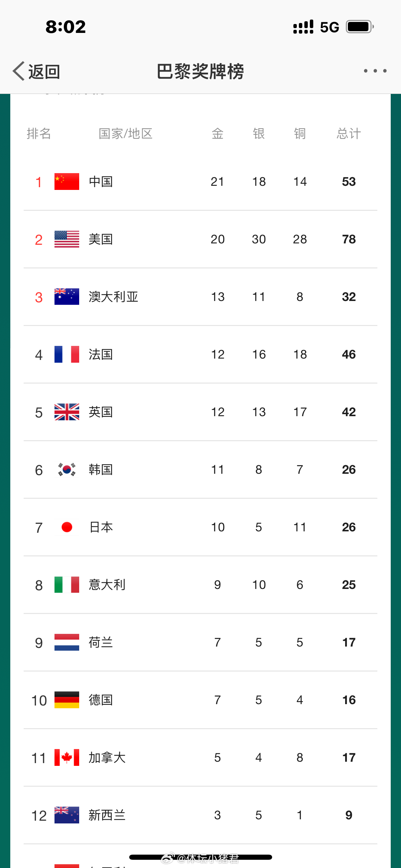Image resolution: width=401 pixels, height=868 pixels.
Task: Tap the France flag icon
Action: tap(67, 354)
